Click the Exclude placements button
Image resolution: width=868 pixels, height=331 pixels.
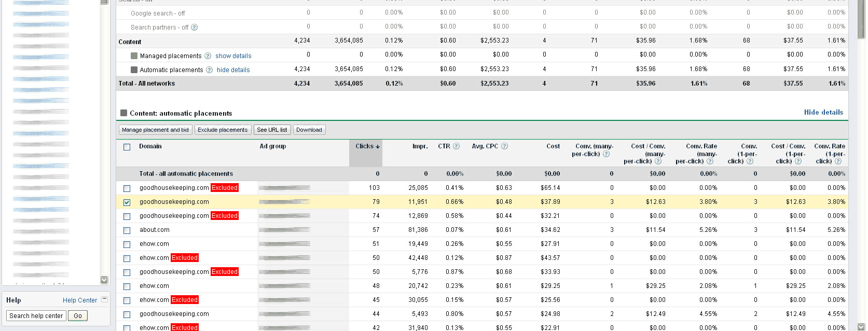(x=223, y=130)
